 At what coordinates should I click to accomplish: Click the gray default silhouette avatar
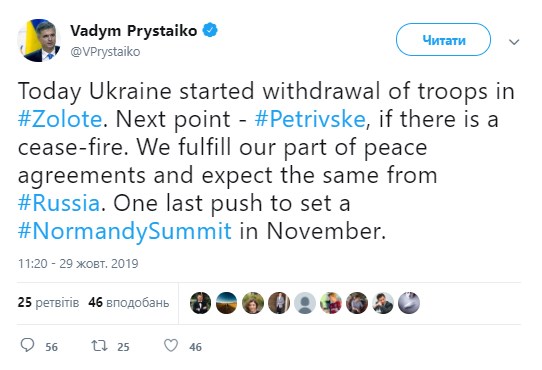point(305,303)
